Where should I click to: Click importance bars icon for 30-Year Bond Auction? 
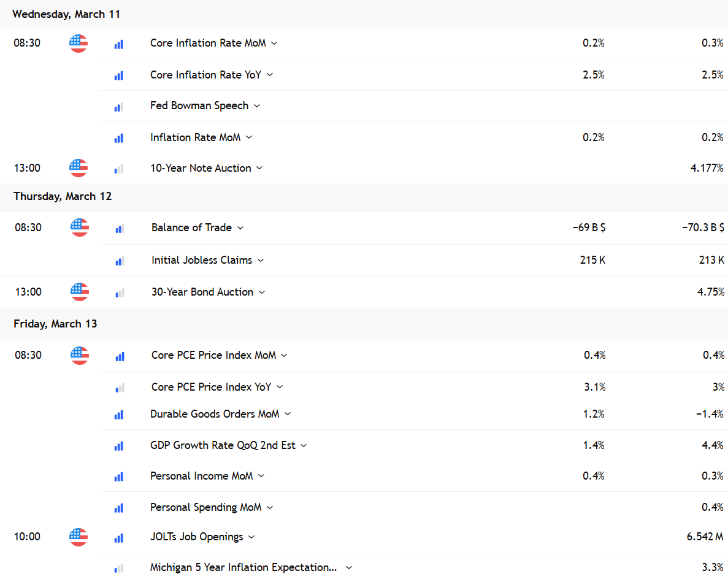point(120,293)
